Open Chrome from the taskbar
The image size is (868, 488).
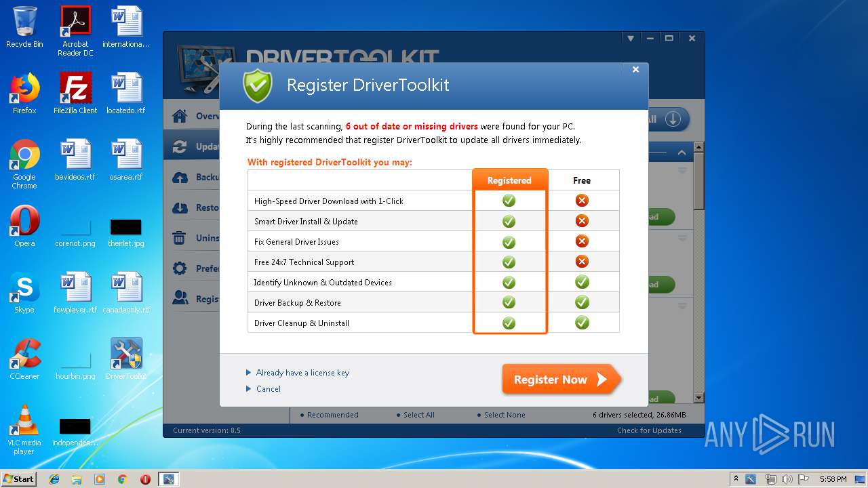(x=123, y=479)
